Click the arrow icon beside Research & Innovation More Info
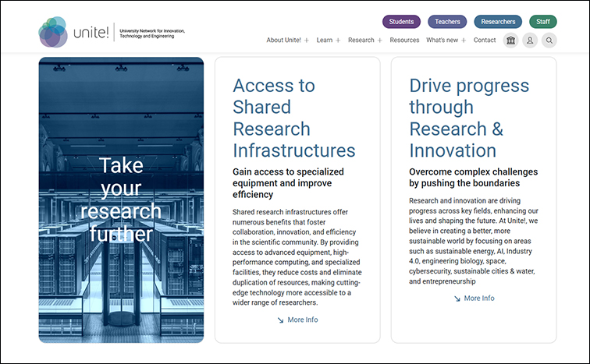 tap(457, 298)
